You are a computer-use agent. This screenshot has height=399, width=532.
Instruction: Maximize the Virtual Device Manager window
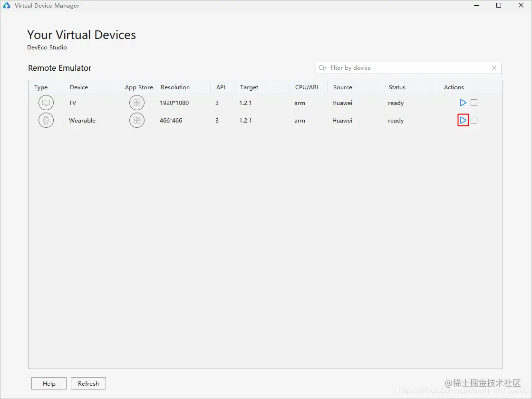(498, 5)
